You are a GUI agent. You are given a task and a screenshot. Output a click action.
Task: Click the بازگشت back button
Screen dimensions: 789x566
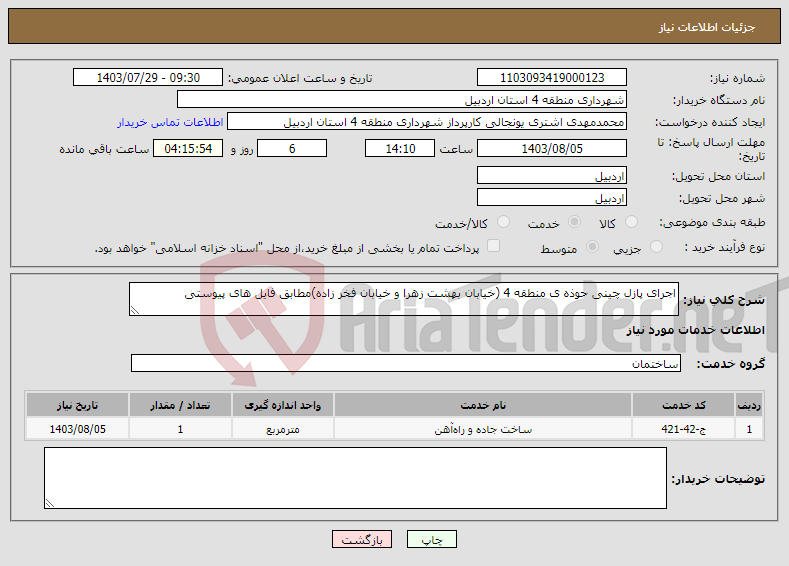362,539
